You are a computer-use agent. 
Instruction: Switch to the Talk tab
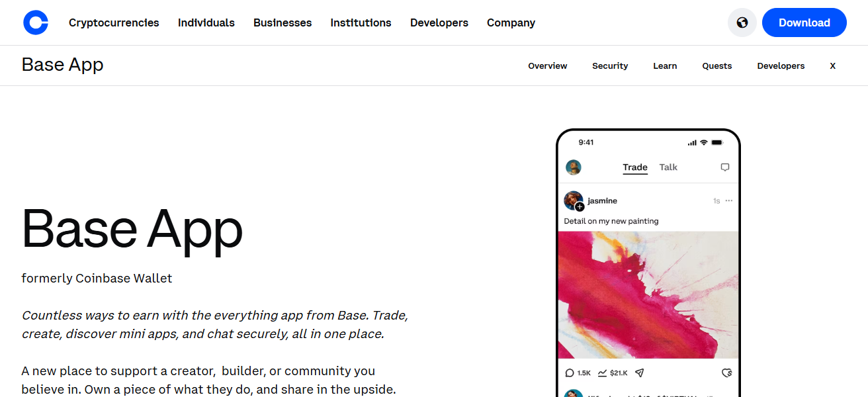[668, 167]
